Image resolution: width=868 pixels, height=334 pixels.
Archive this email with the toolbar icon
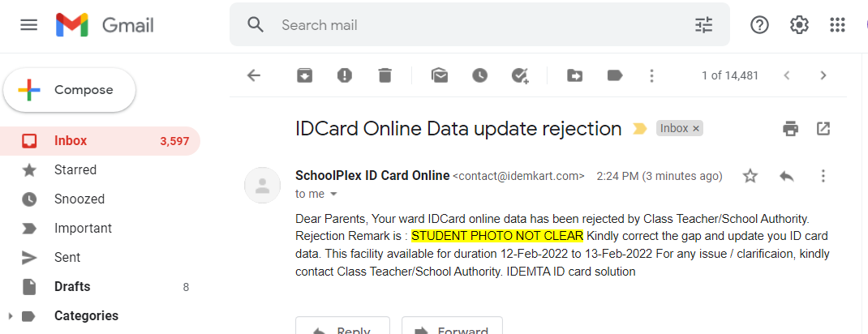(x=304, y=75)
